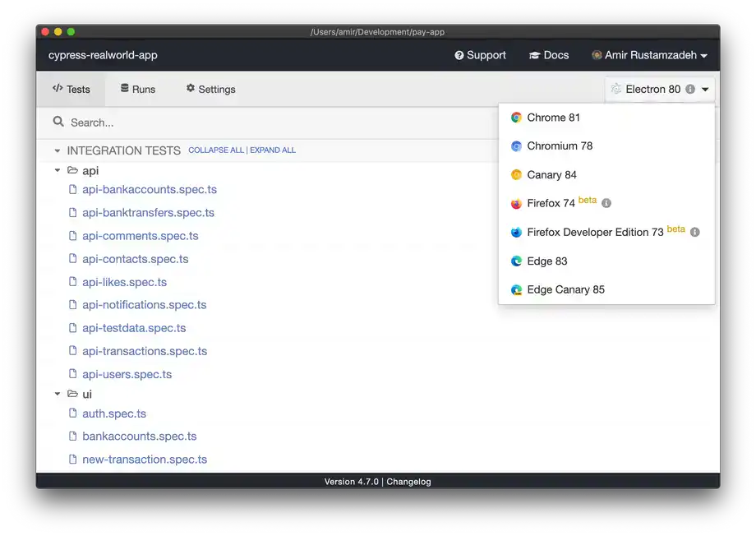
Task: Choose Firefox Developer Edition 73 entry
Action: click(x=606, y=233)
